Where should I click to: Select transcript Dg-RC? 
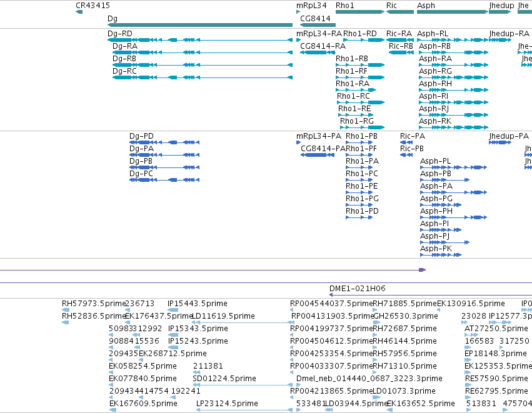(x=203, y=77)
